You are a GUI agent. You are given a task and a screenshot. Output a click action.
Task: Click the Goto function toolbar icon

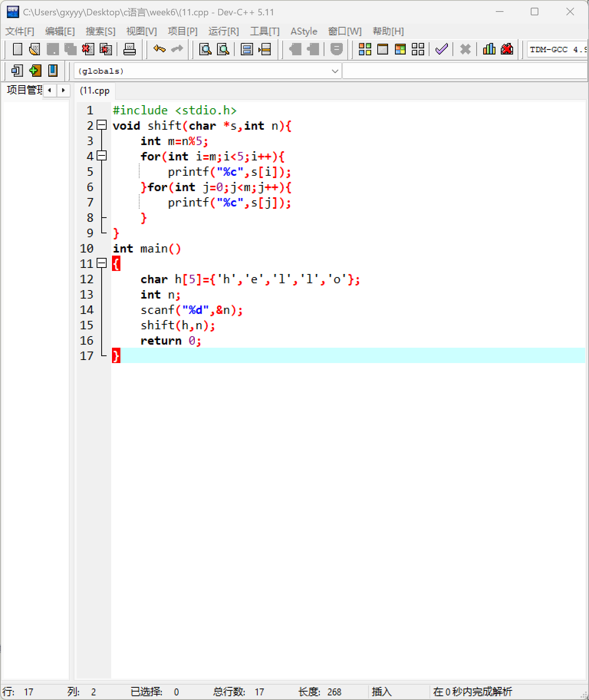click(247, 49)
